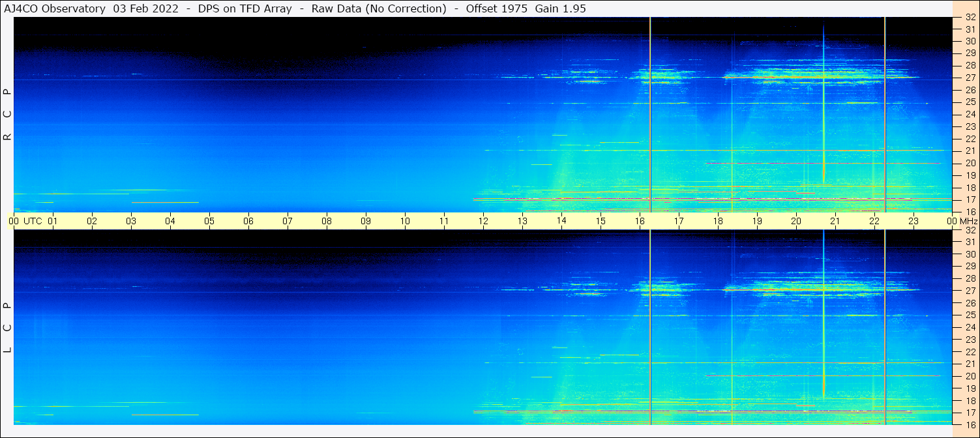The image size is (980, 438).
Task: Select hour 16 on the UTC time axis
Action: pyautogui.click(x=640, y=221)
